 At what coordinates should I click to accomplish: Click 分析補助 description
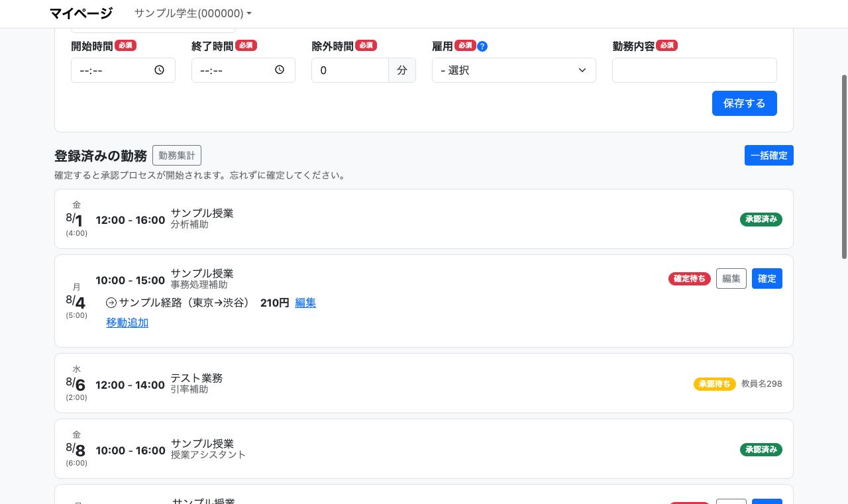(189, 225)
